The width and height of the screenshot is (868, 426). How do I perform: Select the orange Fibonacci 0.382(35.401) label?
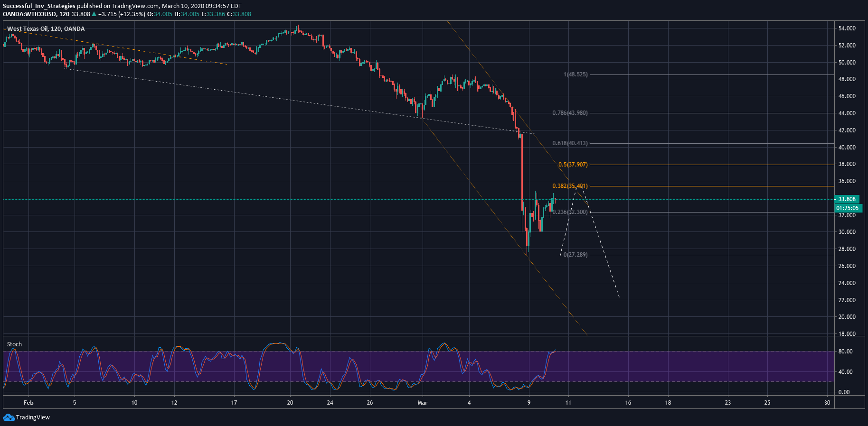570,186
